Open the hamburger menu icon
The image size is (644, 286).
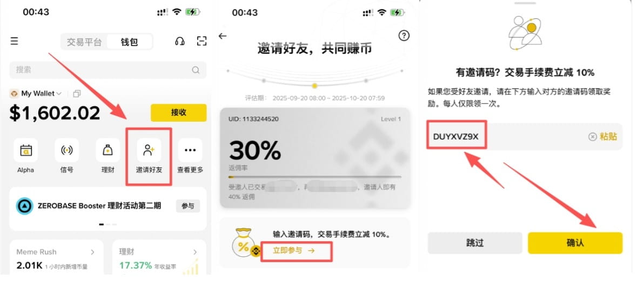pos(15,41)
